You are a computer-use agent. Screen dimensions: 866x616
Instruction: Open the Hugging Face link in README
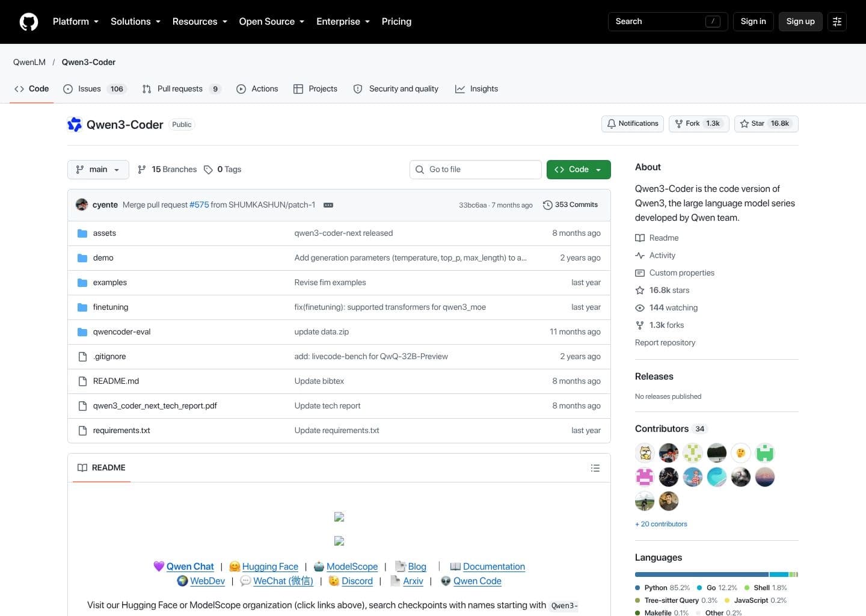270,567
